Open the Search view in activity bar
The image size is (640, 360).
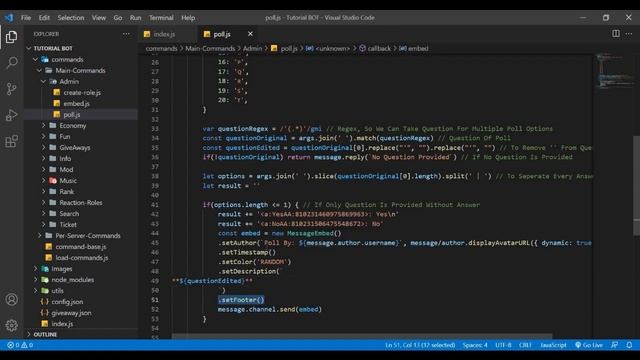pyautogui.click(x=11, y=63)
